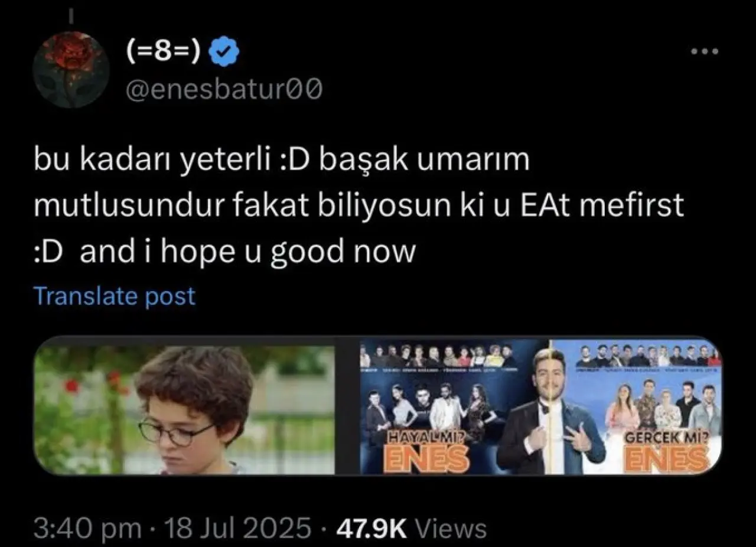Open the three-dot more options menu
Screen dimensions: 756x547
705,52
